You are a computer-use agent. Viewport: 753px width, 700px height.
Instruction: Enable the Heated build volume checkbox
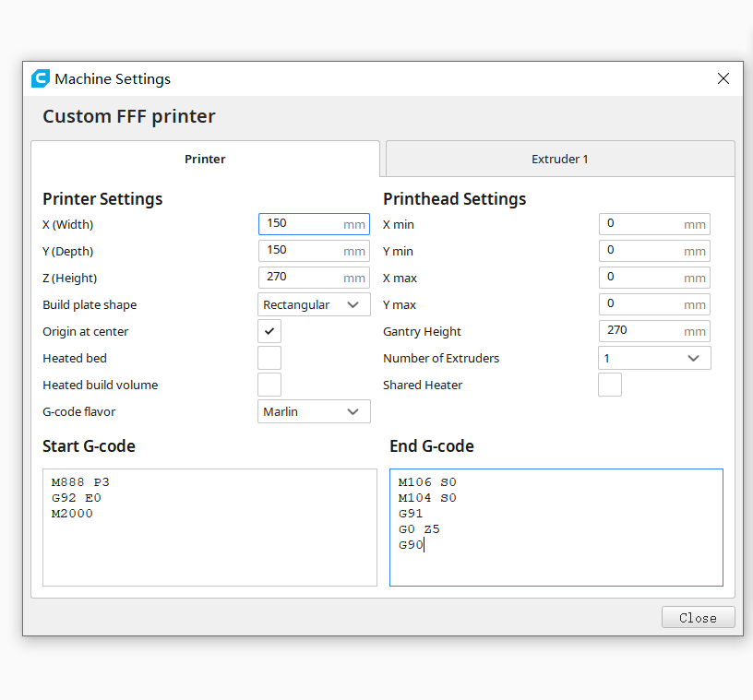269,385
